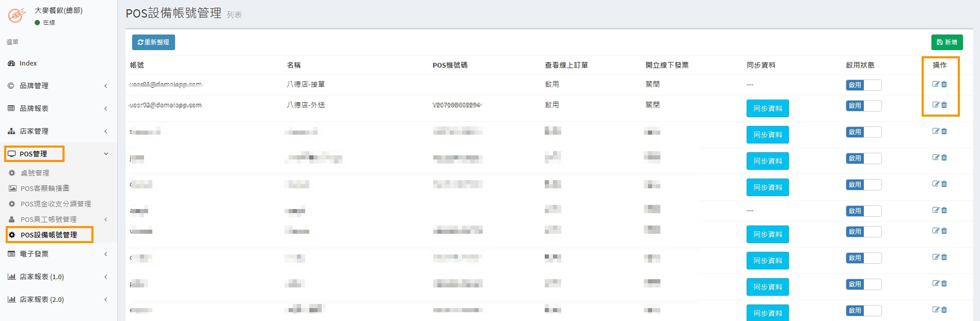The width and height of the screenshot is (980, 321).
Task: Collapse the POS管理 menu
Action: (x=106, y=154)
